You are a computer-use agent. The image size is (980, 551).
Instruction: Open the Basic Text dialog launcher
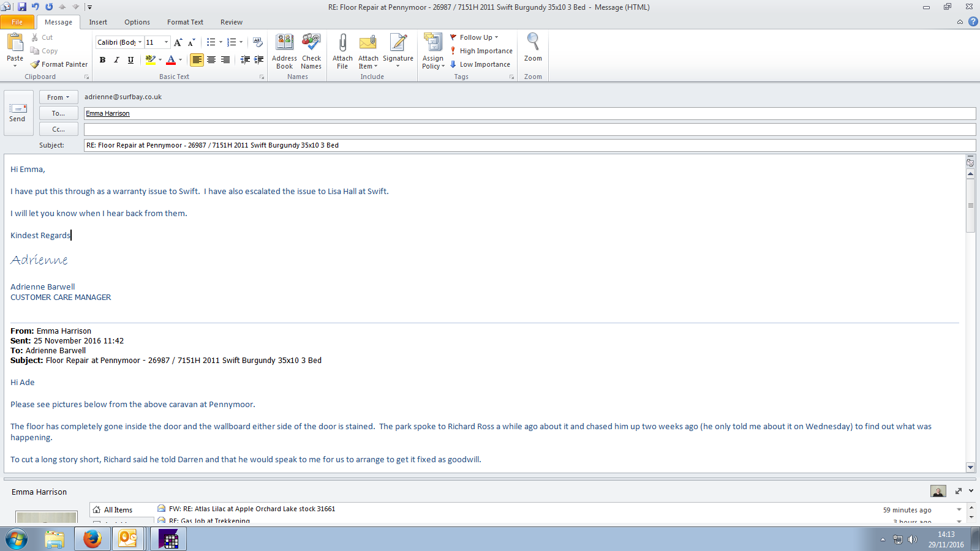click(x=262, y=77)
